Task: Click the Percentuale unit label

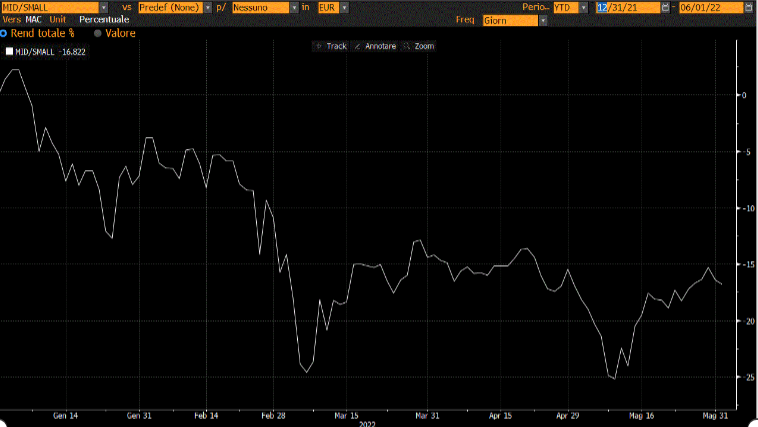Action: pos(104,20)
